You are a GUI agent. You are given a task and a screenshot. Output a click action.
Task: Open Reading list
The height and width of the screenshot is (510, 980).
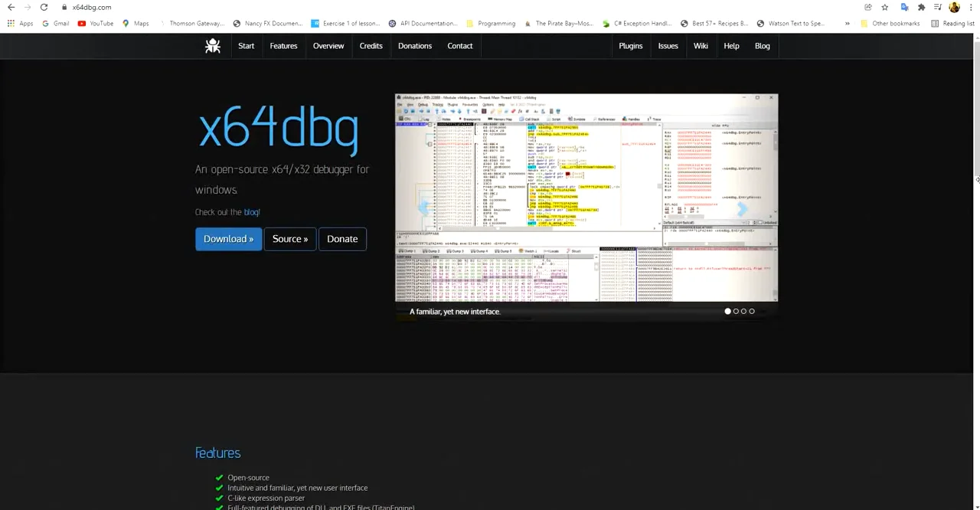pos(952,24)
